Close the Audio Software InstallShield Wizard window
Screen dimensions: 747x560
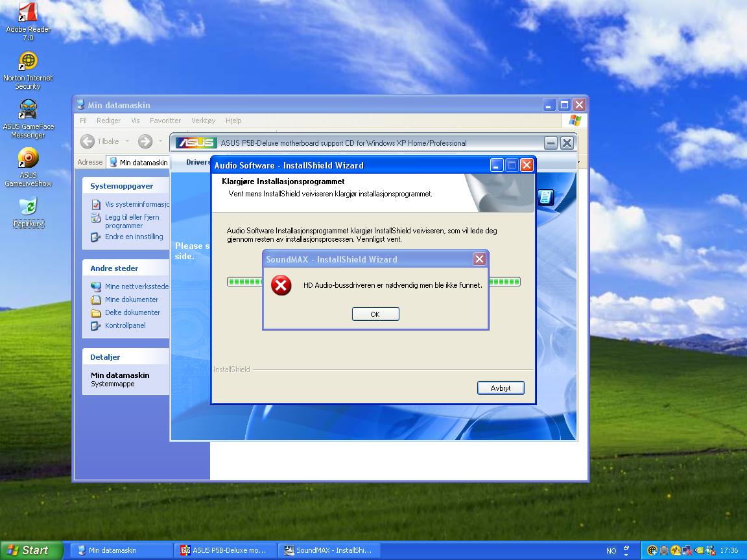pyautogui.click(x=527, y=165)
